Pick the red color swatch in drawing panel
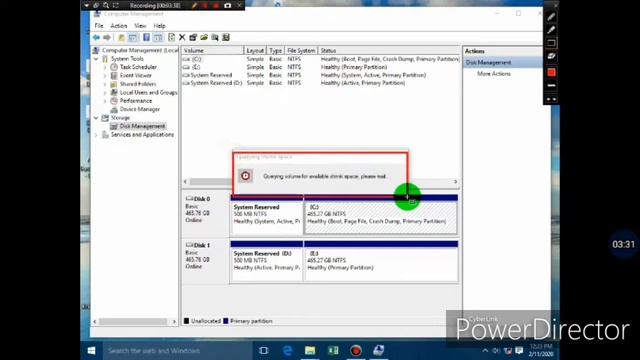Screen dimensions: 640x360 point(551,72)
